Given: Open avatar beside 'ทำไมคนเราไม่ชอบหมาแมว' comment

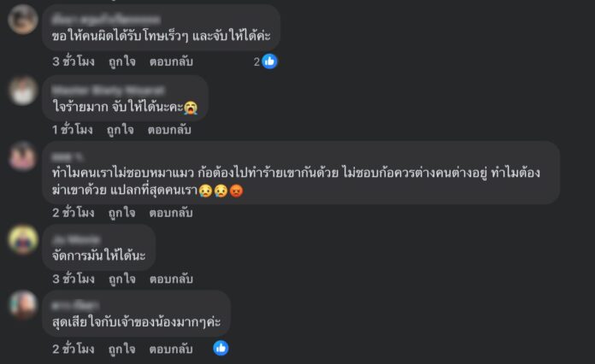Looking at the screenshot, I should click(x=23, y=156).
